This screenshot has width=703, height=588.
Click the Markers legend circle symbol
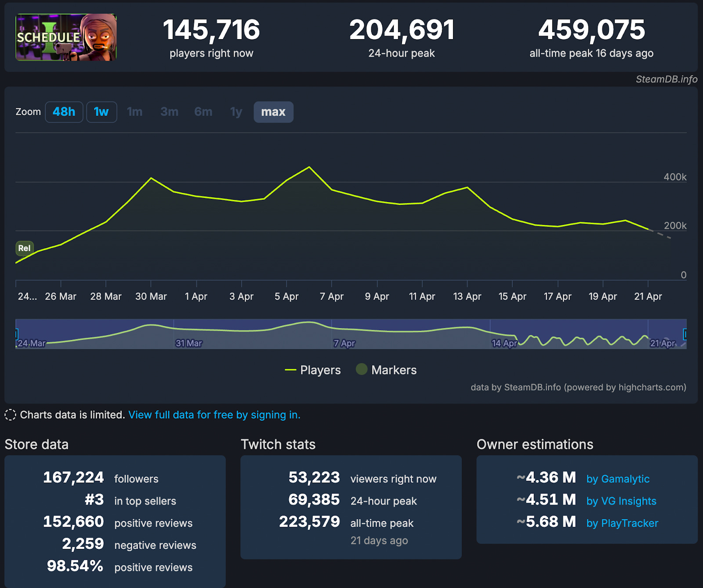(x=362, y=369)
